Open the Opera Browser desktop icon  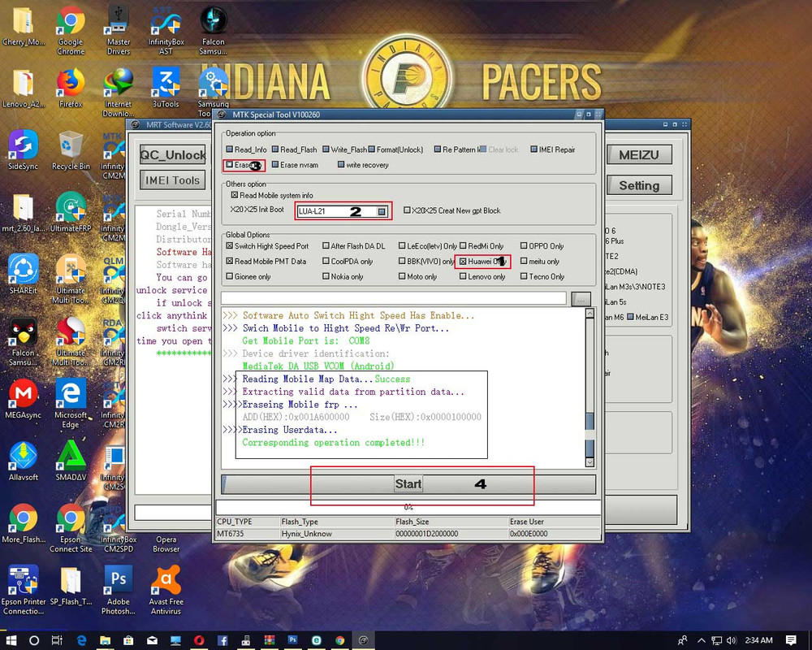166,544
